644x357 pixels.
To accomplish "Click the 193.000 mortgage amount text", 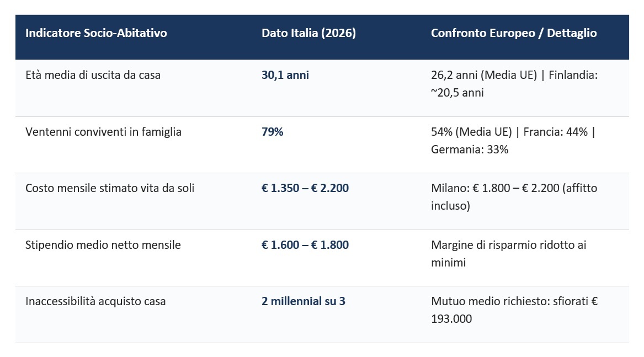I will [x=451, y=319].
